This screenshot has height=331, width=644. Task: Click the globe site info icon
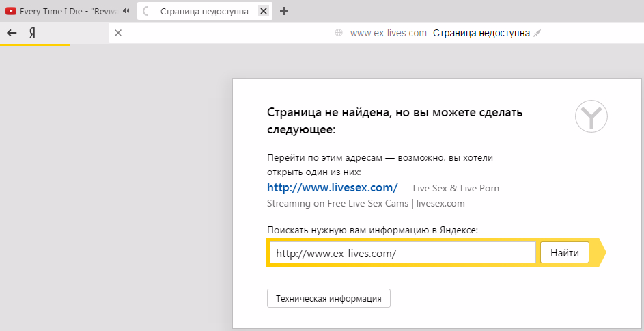point(339,33)
